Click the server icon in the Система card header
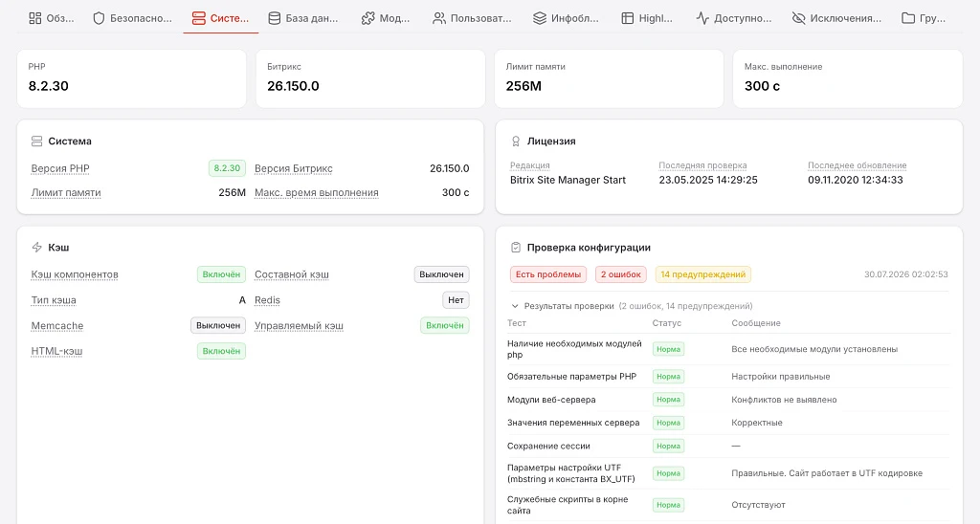 coord(37,142)
